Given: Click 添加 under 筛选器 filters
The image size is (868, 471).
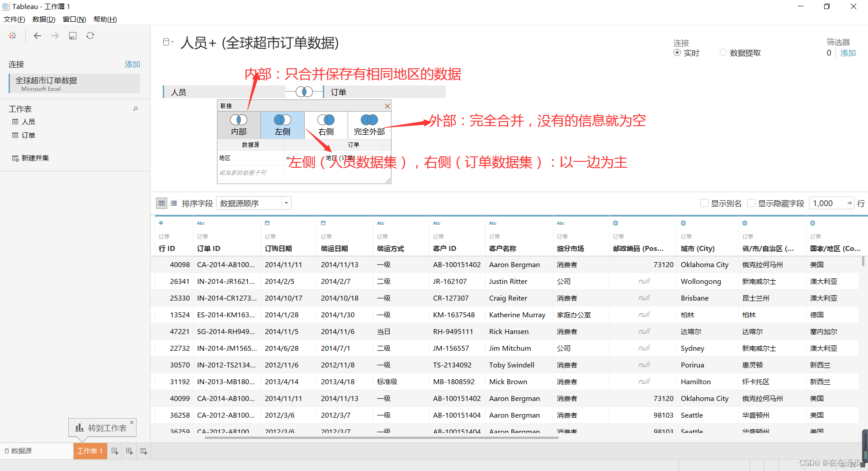Looking at the screenshot, I should 848,53.
